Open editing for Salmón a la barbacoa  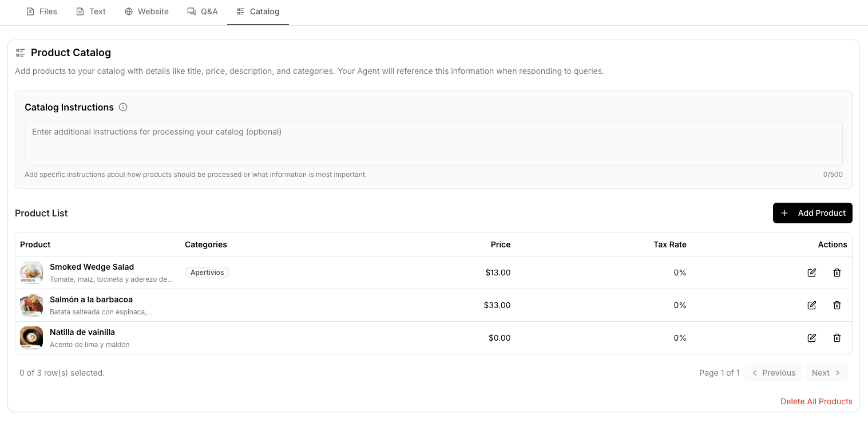point(811,305)
